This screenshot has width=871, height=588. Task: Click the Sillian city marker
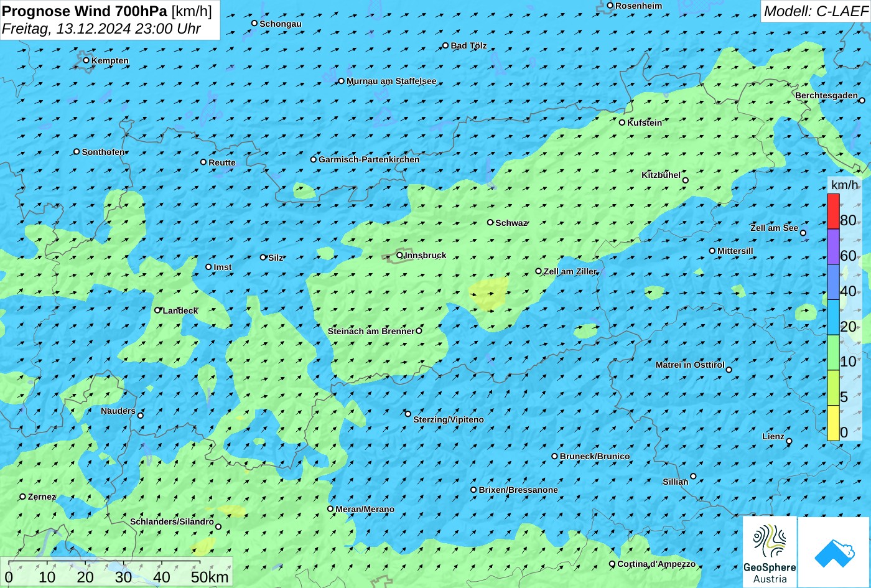pos(693,477)
